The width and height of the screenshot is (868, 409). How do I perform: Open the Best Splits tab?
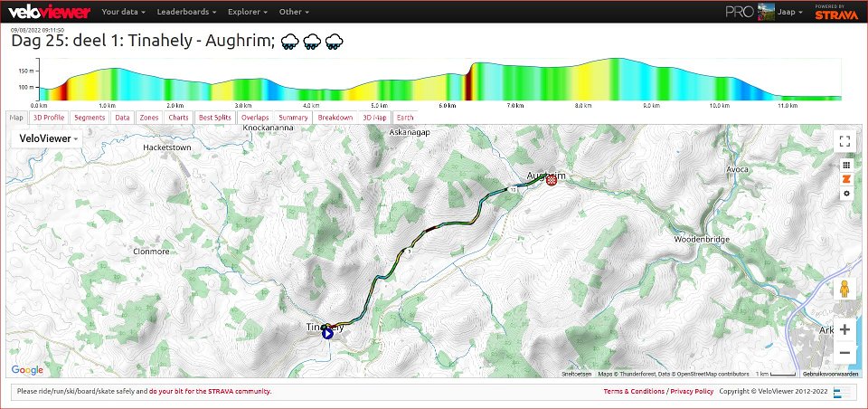[215, 118]
